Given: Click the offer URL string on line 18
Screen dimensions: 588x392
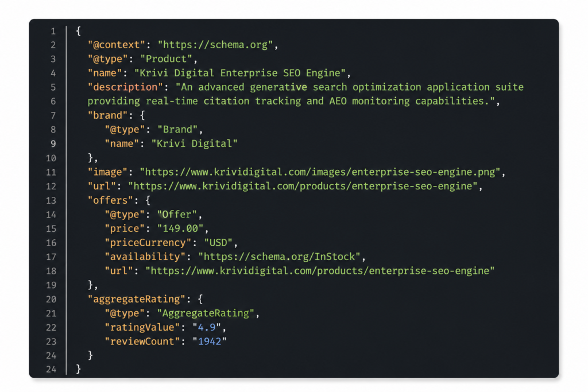Looking at the screenshot, I should tap(320, 271).
